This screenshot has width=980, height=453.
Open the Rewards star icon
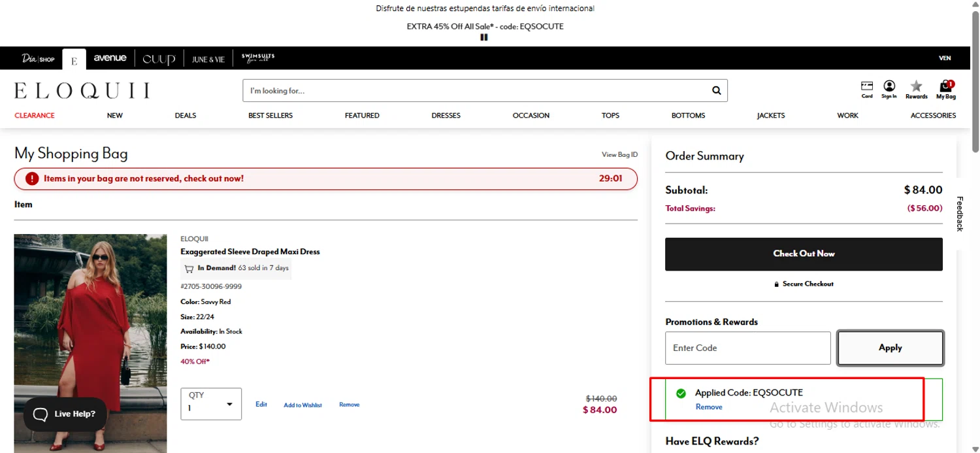[917, 90]
